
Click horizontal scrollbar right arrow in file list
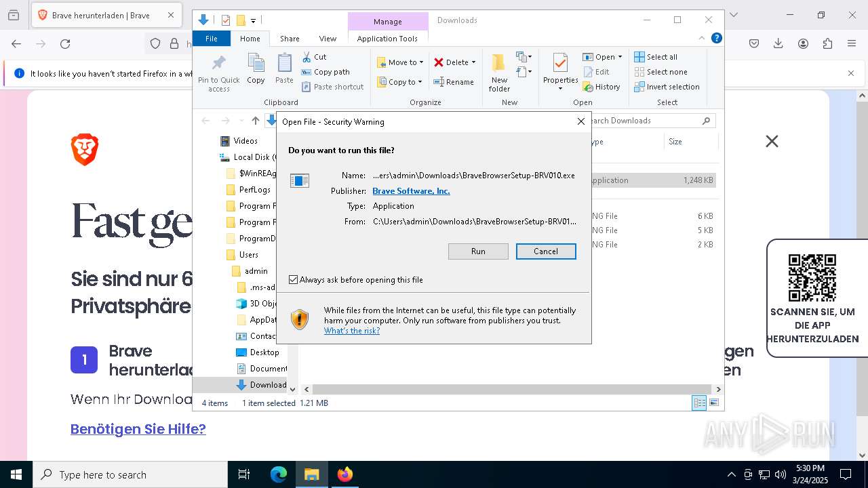coord(718,390)
